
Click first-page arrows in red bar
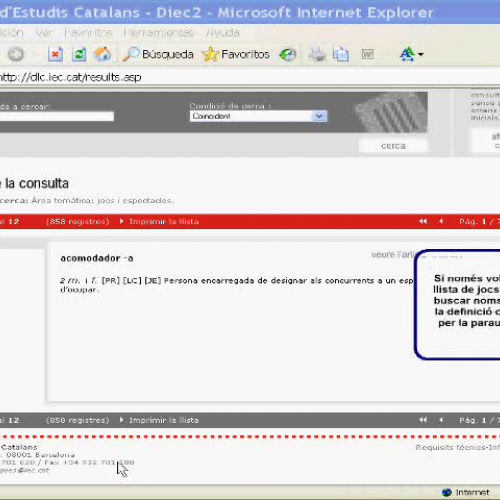[x=423, y=221]
